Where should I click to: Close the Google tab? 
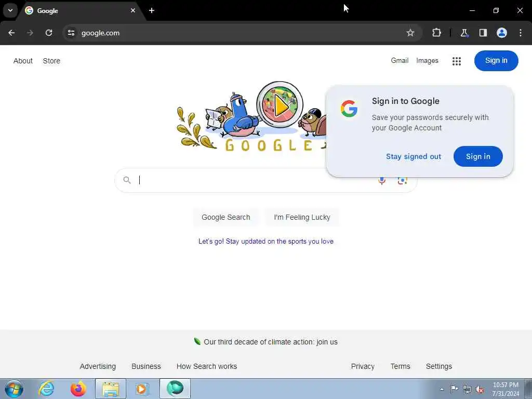pos(133,10)
